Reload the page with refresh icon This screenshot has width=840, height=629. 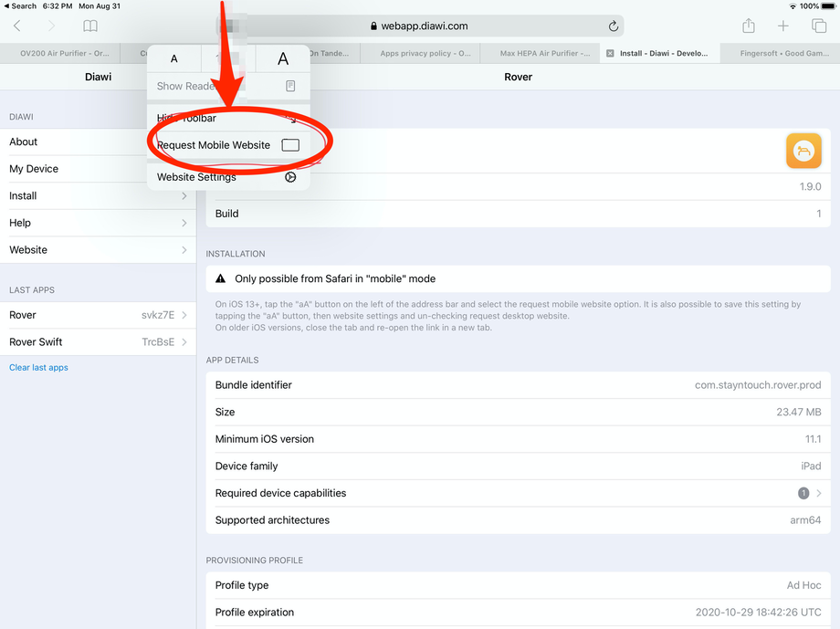point(614,26)
